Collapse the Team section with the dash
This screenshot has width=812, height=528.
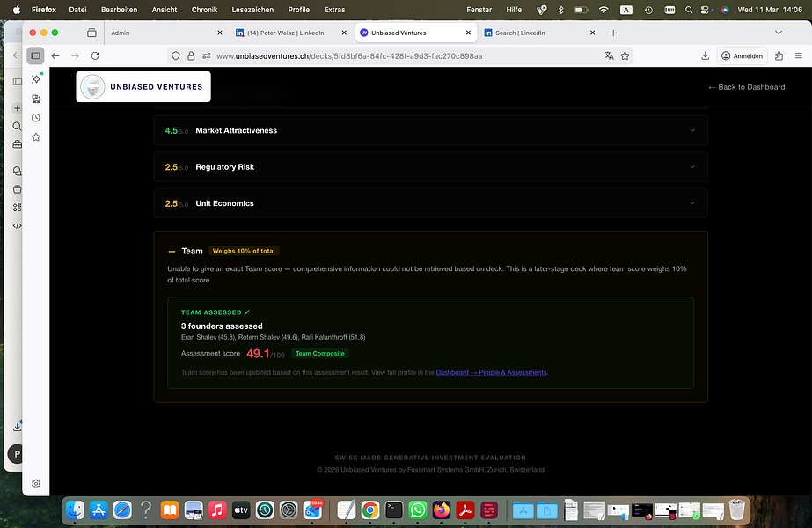click(x=172, y=252)
